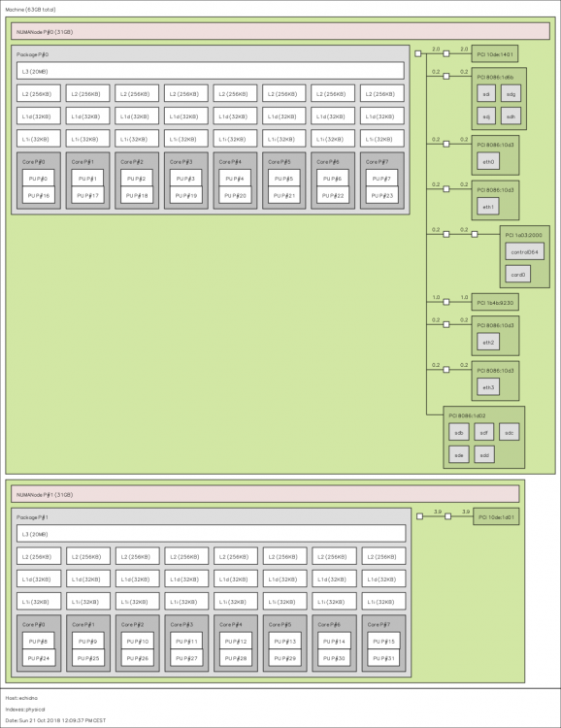Screen dimensions: 561x728
Task: Select the 'PCI 1b4b:9230' device box
Action: click(495, 302)
